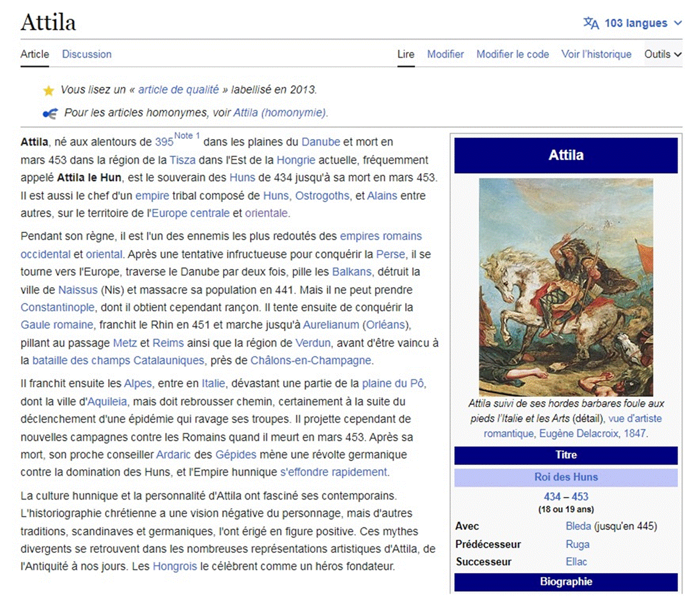Open the Delacroix Attila painting thumbnail
696x616 pixels.
pos(566,288)
